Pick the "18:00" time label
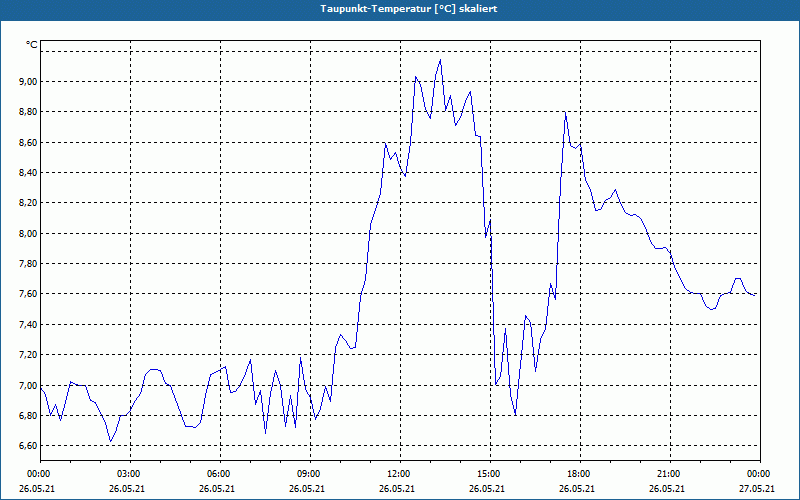Image resolution: width=800 pixels, height=500 pixels. [x=580, y=474]
